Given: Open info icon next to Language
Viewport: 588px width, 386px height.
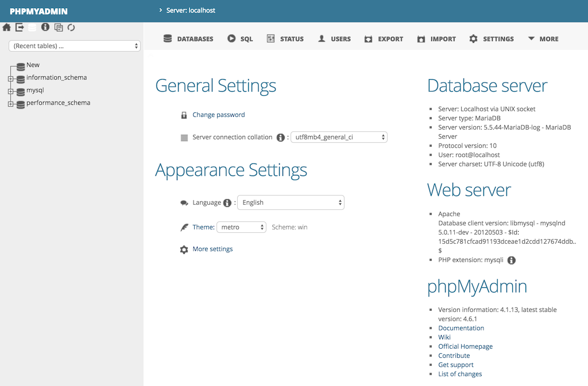Looking at the screenshot, I should (227, 203).
